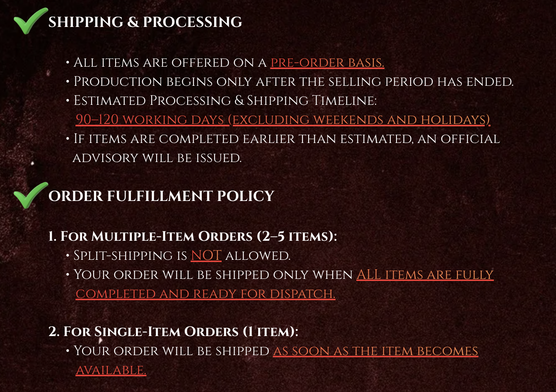Click 'completed and ready for dispatch' link text
Viewport: 556px width, 392px height.
tap(205, 294)
